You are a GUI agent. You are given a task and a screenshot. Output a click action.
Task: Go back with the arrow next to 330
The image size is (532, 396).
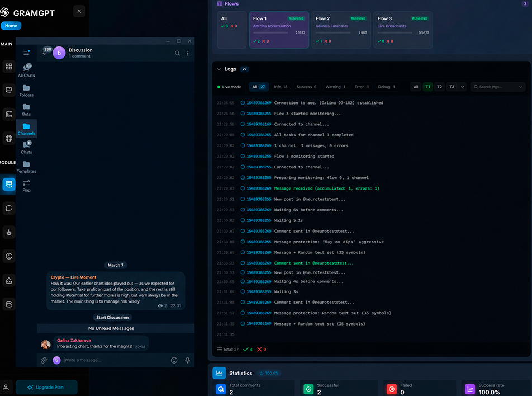click(x=45, y=53)
